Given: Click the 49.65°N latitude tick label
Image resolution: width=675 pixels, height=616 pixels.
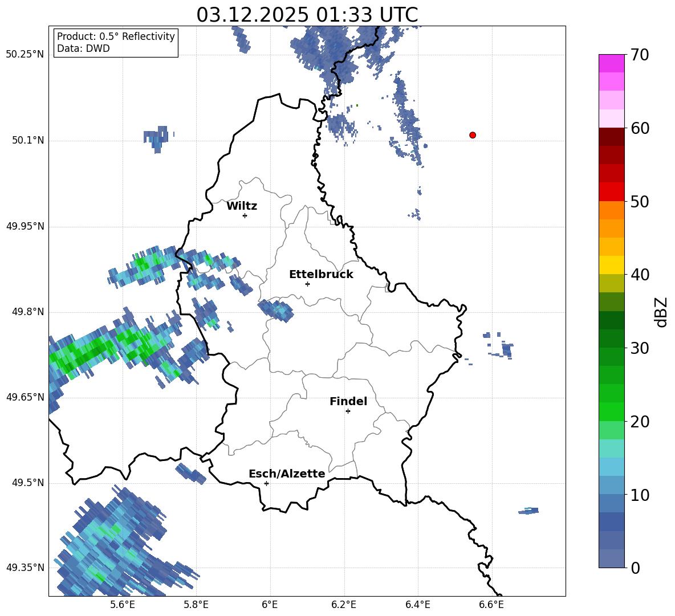Looking at the screenshot, I should coord(25,397).
